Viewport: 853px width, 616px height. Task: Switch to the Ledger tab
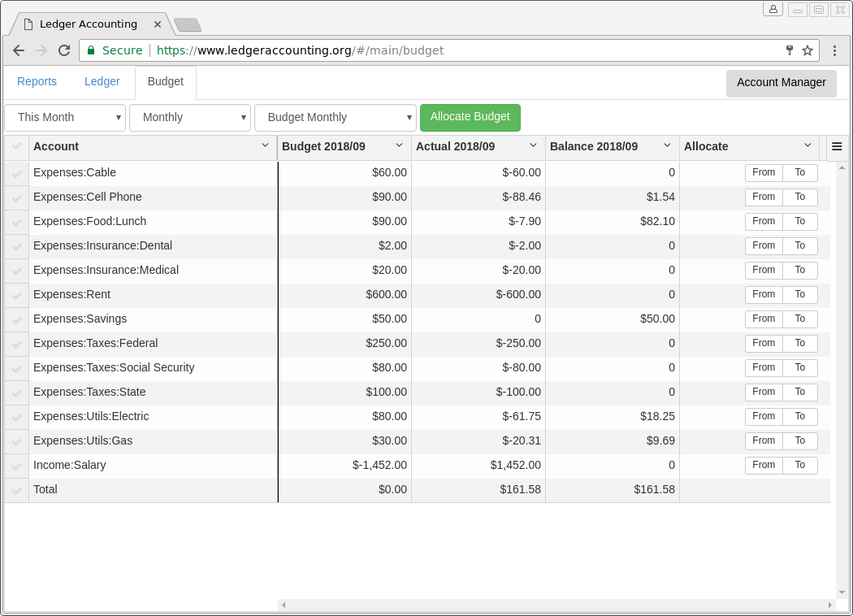tap(102, 82)
